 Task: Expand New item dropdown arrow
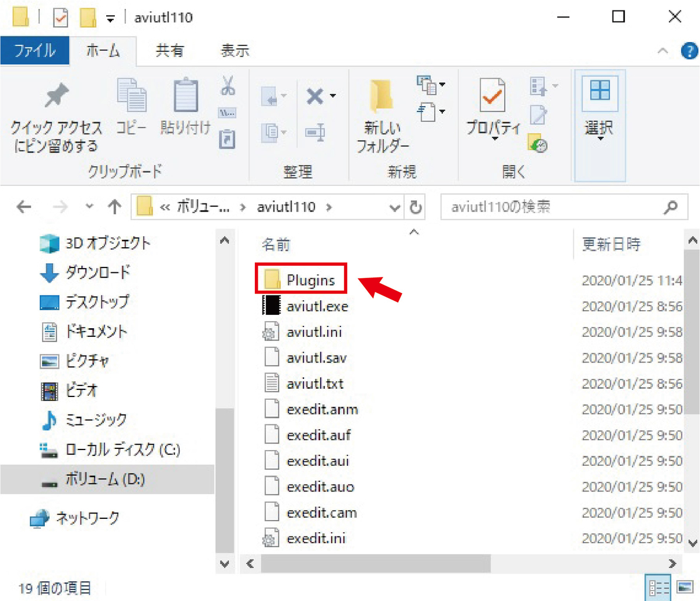[x=442, y=85]
